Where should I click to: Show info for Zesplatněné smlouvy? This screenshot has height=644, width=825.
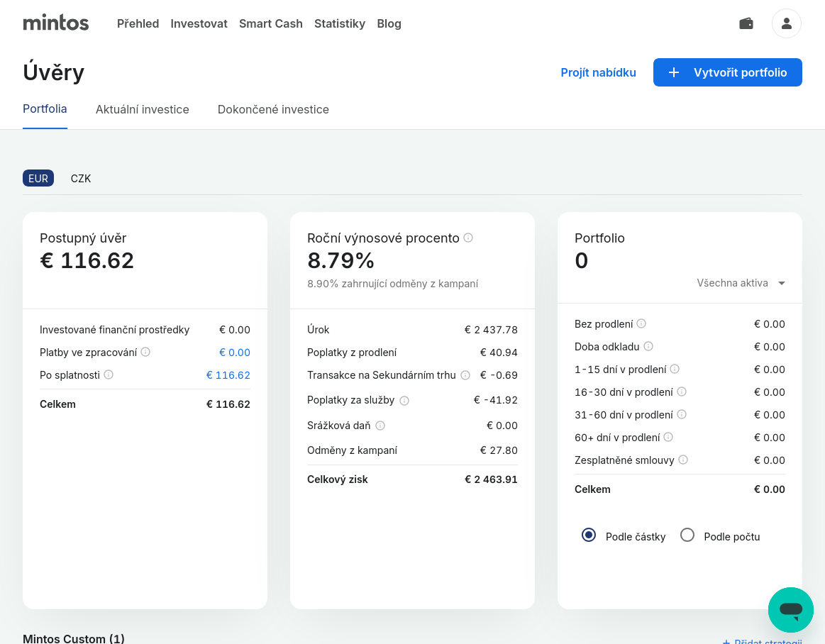[683, 460]
